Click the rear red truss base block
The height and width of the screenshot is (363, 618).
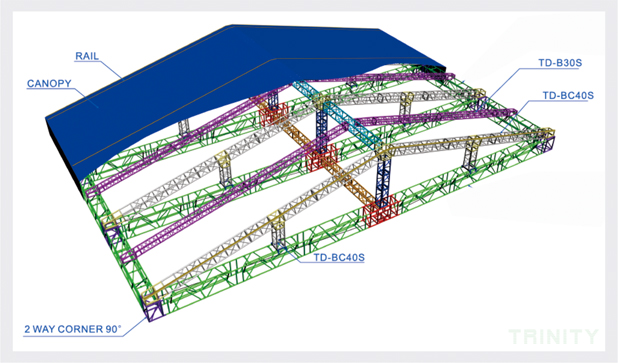point(273,115)
